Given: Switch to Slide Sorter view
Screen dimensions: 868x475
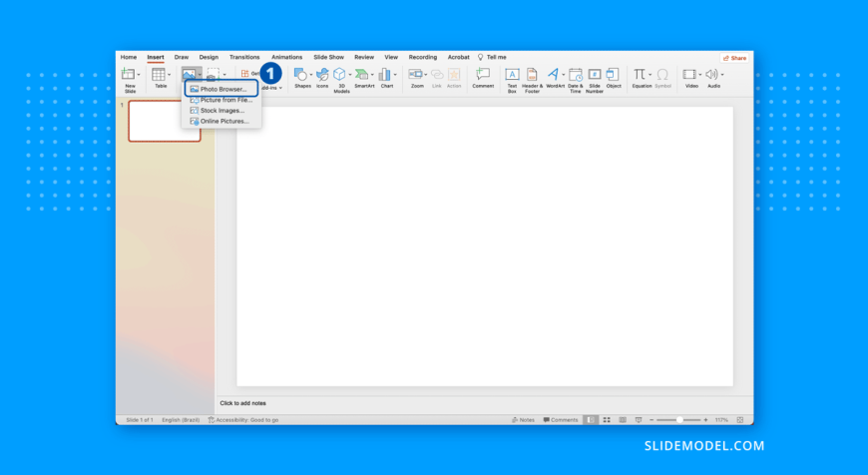Looking at the screenshot, I should 607,420.
